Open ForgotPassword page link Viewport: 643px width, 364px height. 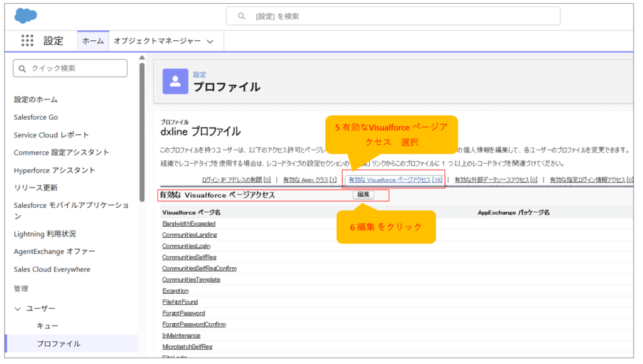pyautogui.click(x=184, y=313)
